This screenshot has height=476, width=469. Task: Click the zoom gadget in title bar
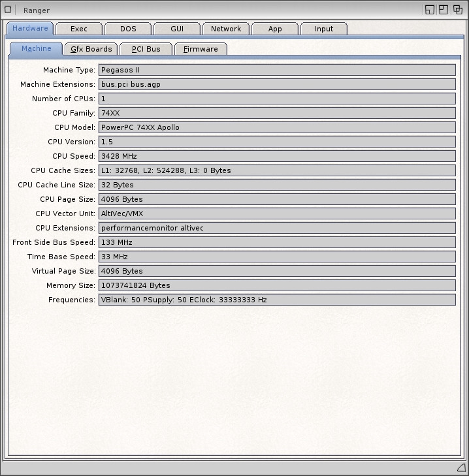click(444, 10)
